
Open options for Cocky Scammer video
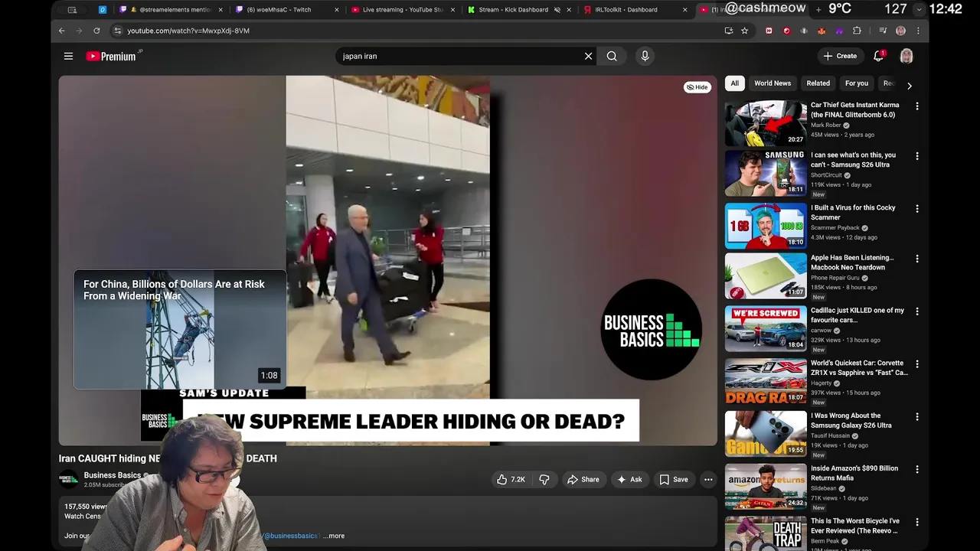[x=917, y=209]
